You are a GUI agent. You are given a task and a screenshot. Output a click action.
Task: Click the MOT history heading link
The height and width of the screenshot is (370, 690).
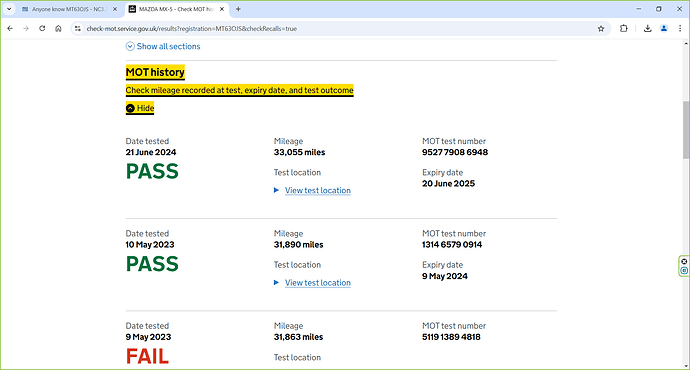coord(155,72)
